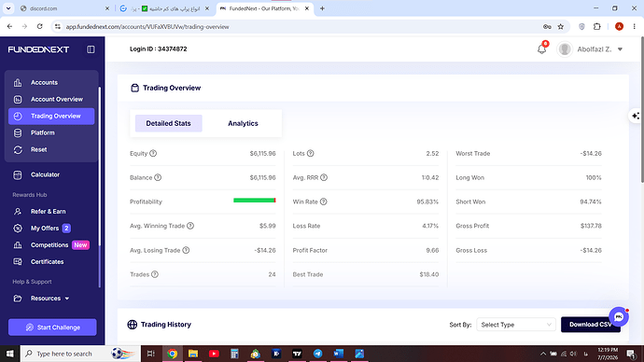
Task: Click the Start Challenge button
Action: [52, 327]
